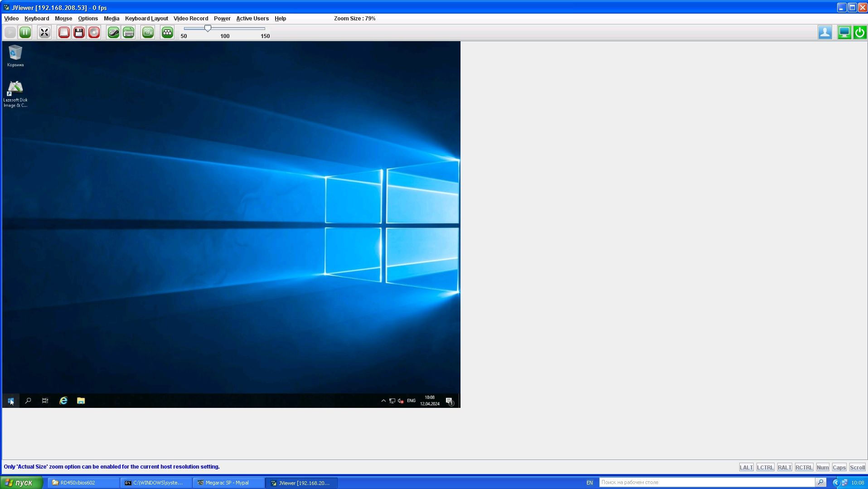
Task: Open the CD/DVD media redirection icon
Action: pyautogui.click(x=94, y=32)
